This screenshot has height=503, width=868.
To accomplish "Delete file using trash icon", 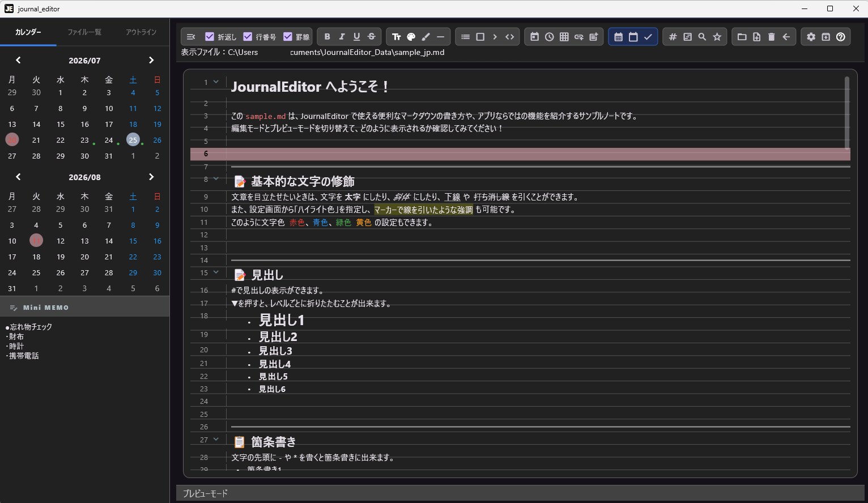I will click(771, 37).
